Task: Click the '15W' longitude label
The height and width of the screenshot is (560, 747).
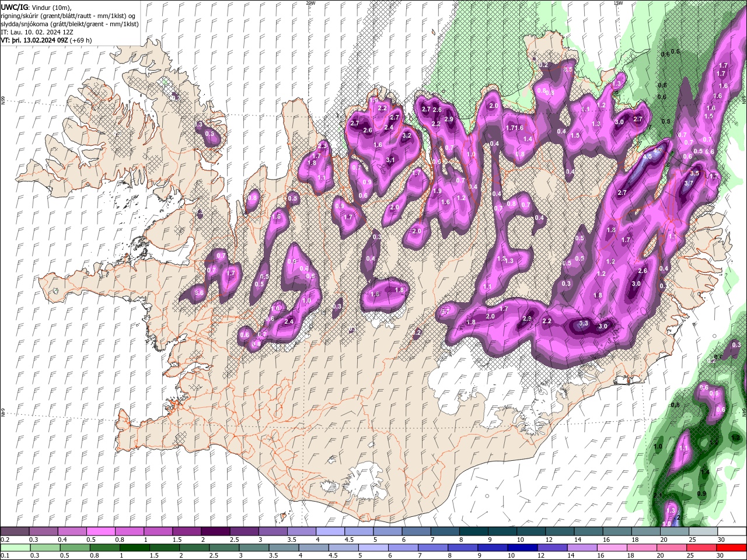Action: [x=617, y=3]
